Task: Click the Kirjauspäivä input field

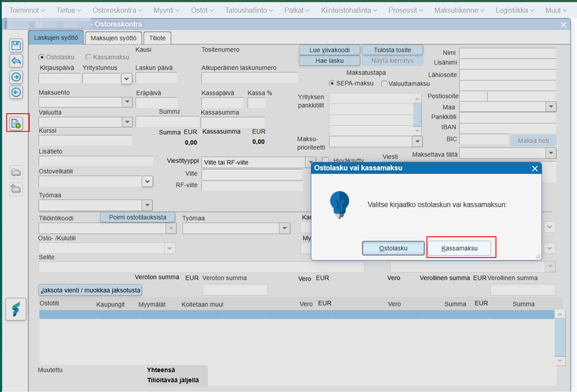Action: 60,78
